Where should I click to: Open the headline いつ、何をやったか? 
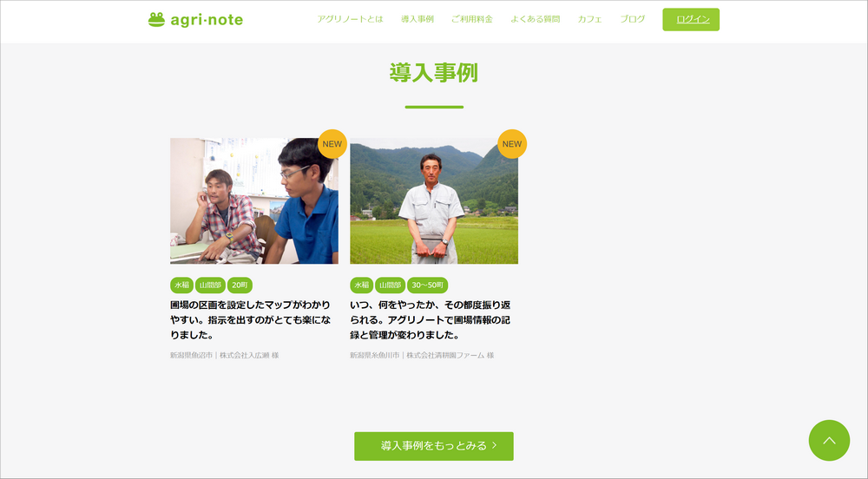coord(431,319)
